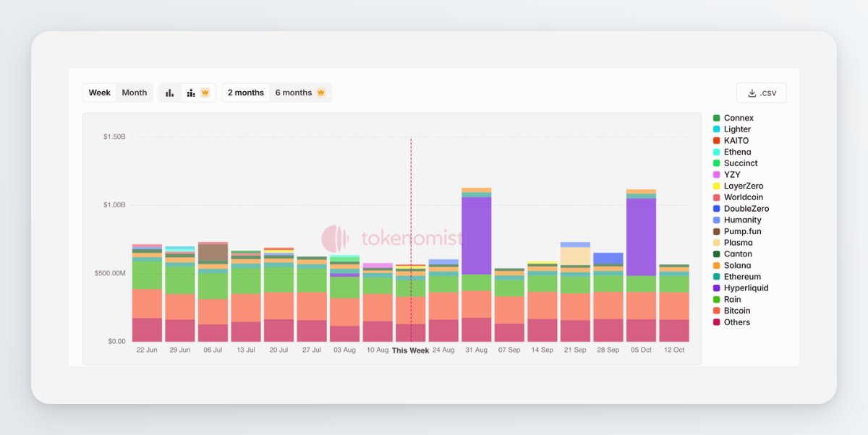Click the blue segment atop 28 Sep bar
This screenshot has height=435, width=868.
point(608,259)
